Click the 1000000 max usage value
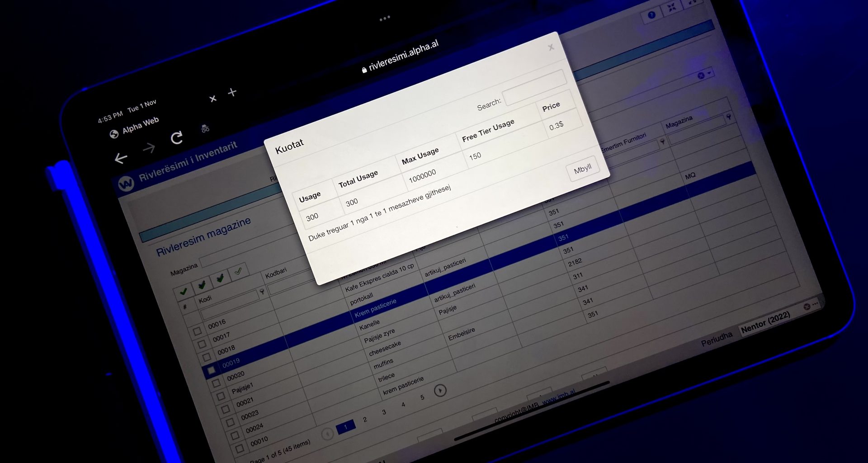Image resolution: width=868 pixels, height=463 pixels. coord(422,176)
